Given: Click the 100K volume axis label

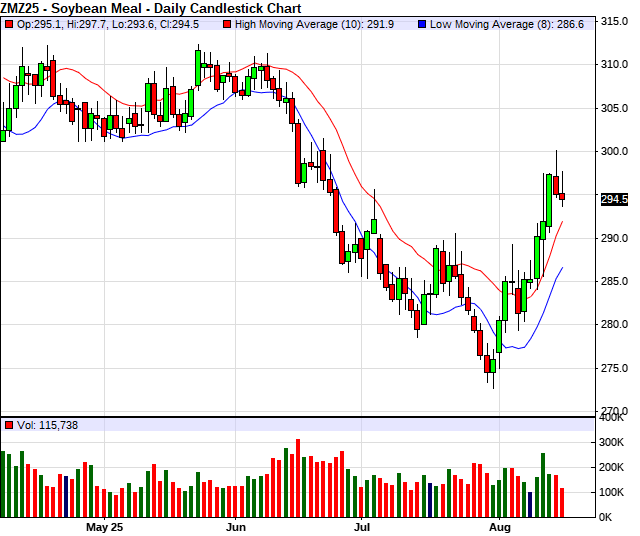Looking at the screenshot, I should (612, 493).
